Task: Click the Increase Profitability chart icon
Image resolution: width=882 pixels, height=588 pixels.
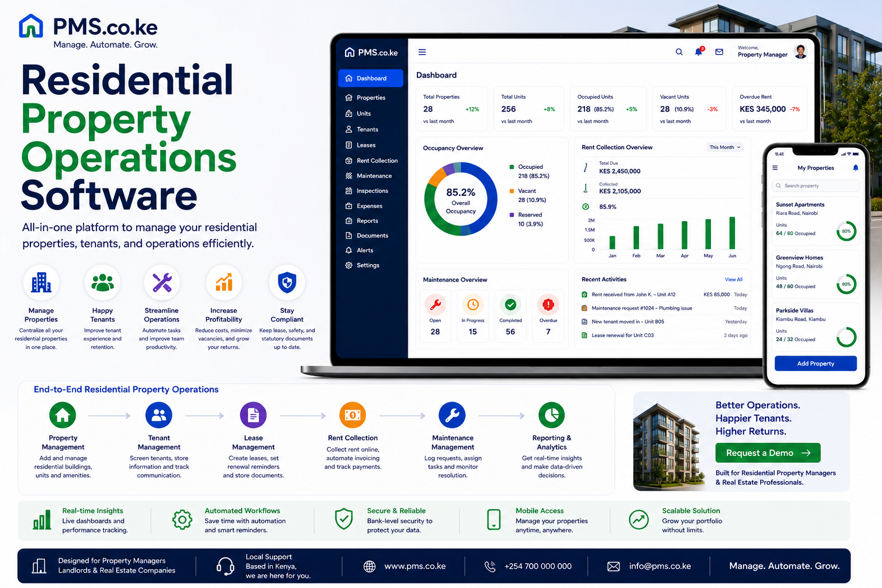Action: 224,283
